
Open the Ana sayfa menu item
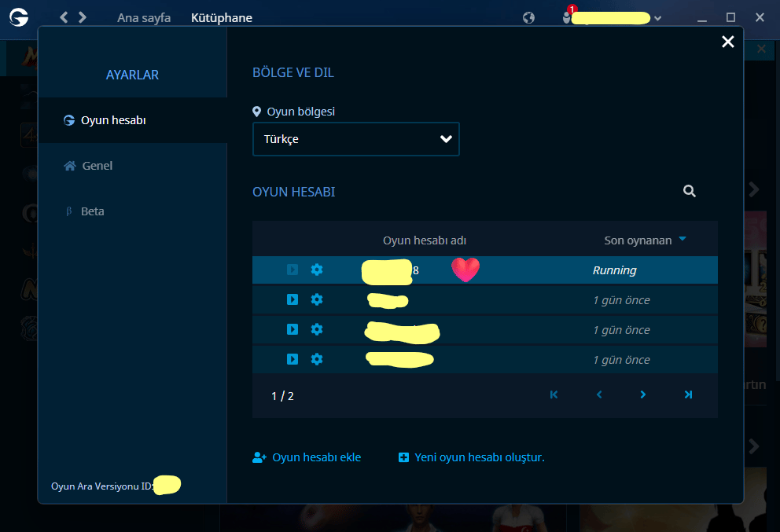[x=144, y=18]
